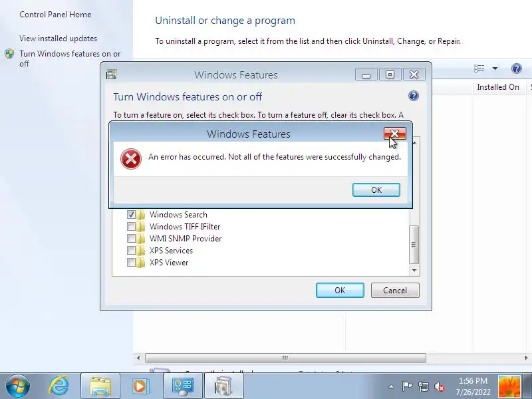Open the network tray icon
Viewport: 532px width, 399px height.
424,386
